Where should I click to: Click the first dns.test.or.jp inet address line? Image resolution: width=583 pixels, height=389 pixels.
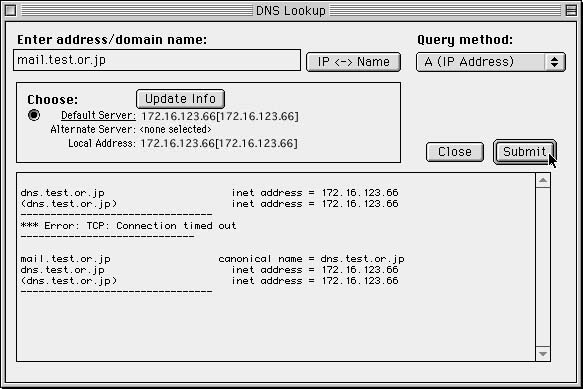coord(209,193)
